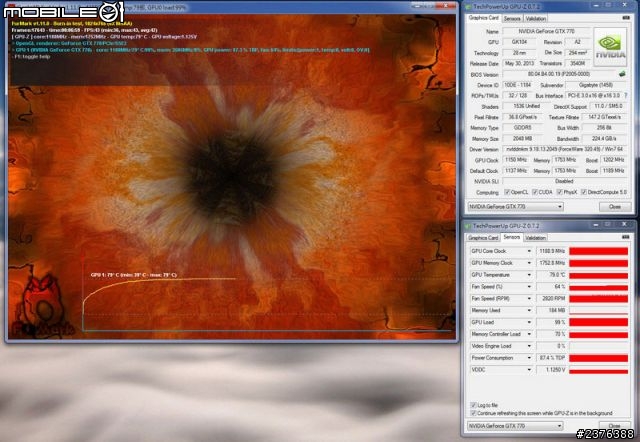Screen dimensions: 640x442
Task: Select Sensors tab in lower GPU-Z window
Action: pos(511,237)
